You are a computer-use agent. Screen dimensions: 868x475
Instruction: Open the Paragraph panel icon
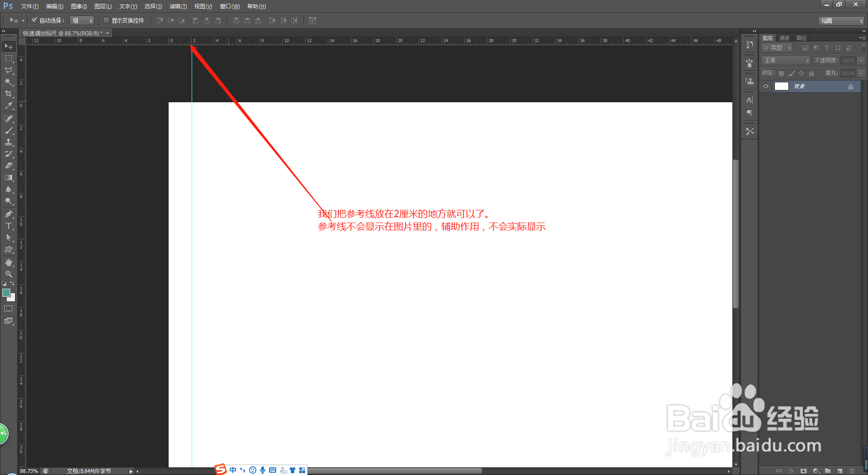[750, 113]
